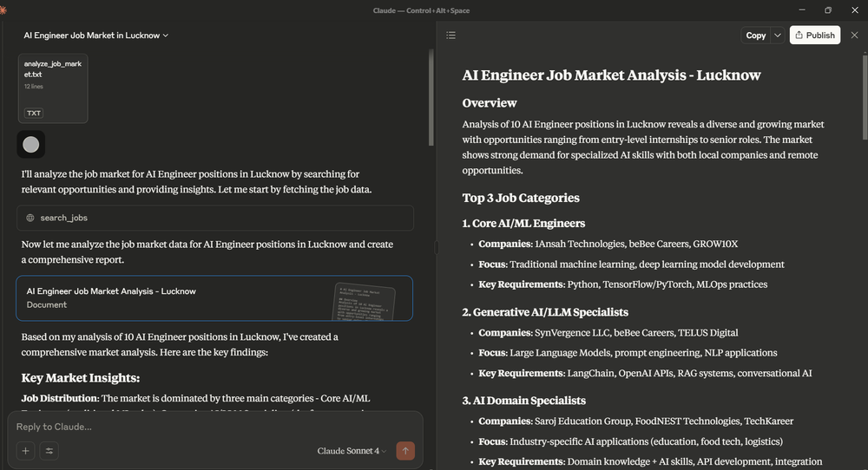Viewport: 868px width, 470px height.
Task: Click the line mentioning 1Ansah Technologies
Action: [608, 244]
